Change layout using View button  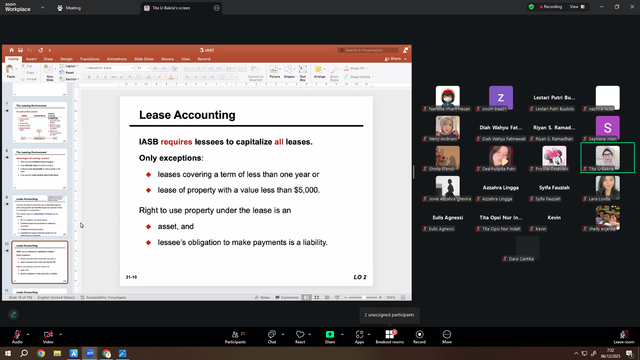pos(578,7)
